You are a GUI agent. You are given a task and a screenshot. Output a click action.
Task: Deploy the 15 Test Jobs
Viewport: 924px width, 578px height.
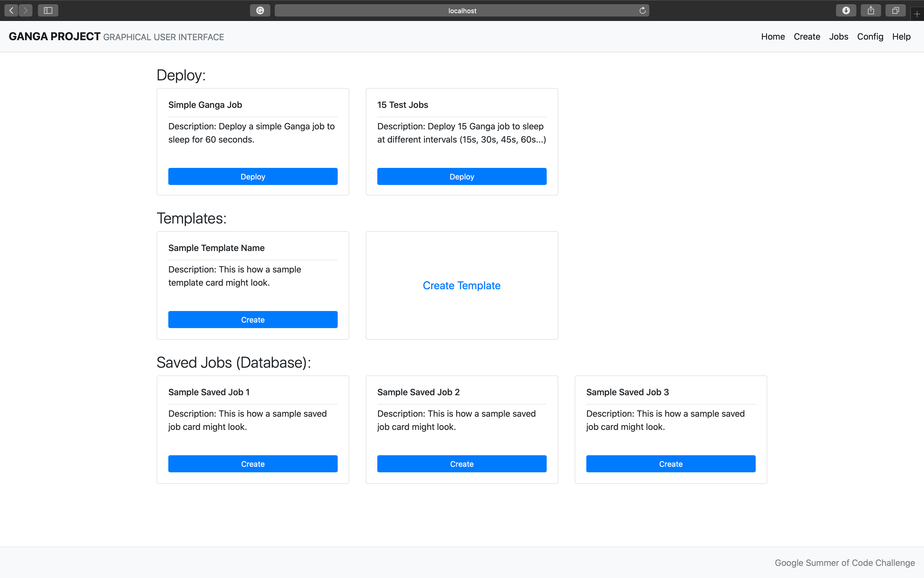pyautogui.click(x=462, y=177)
